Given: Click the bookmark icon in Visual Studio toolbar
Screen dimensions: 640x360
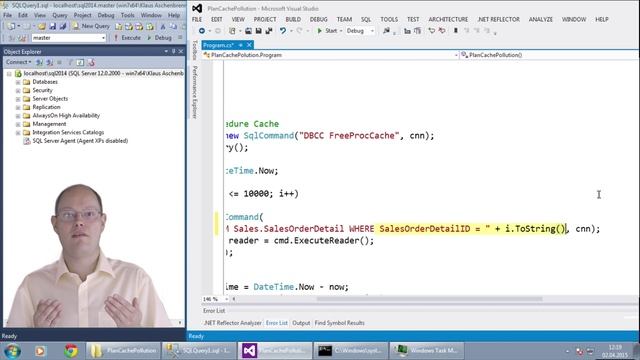Looking at the screenshot, I should [x=456, y=31].
